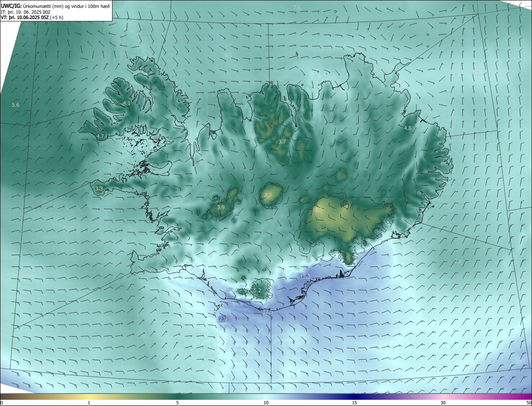Click the 4.8 value label
This screenshot has height=406, width=532.
(408, 128)
